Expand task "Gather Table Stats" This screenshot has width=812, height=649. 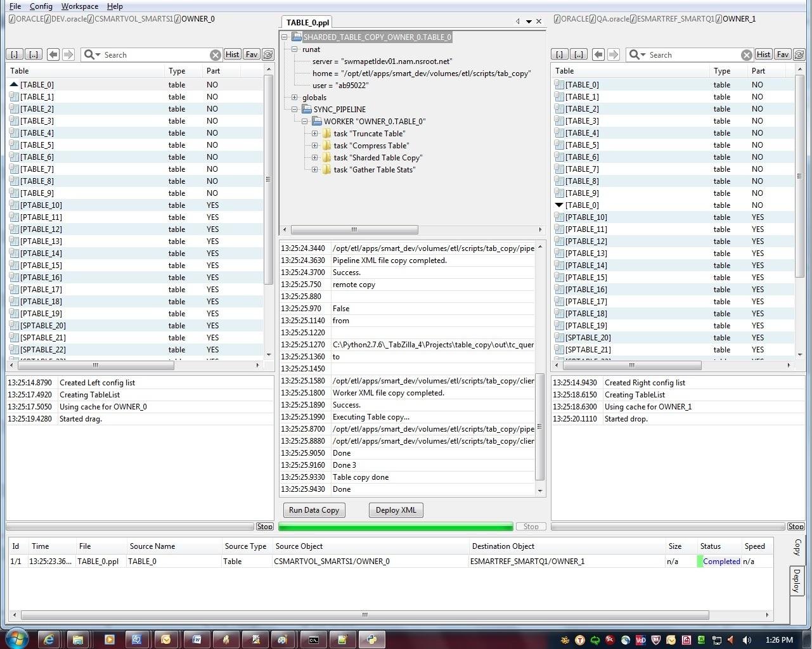[x=314, y=169]
